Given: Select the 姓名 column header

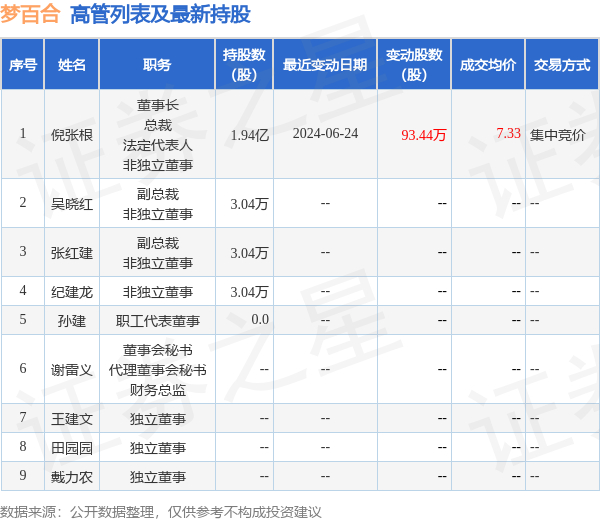Looking at the screenshot, I should 72,64.
